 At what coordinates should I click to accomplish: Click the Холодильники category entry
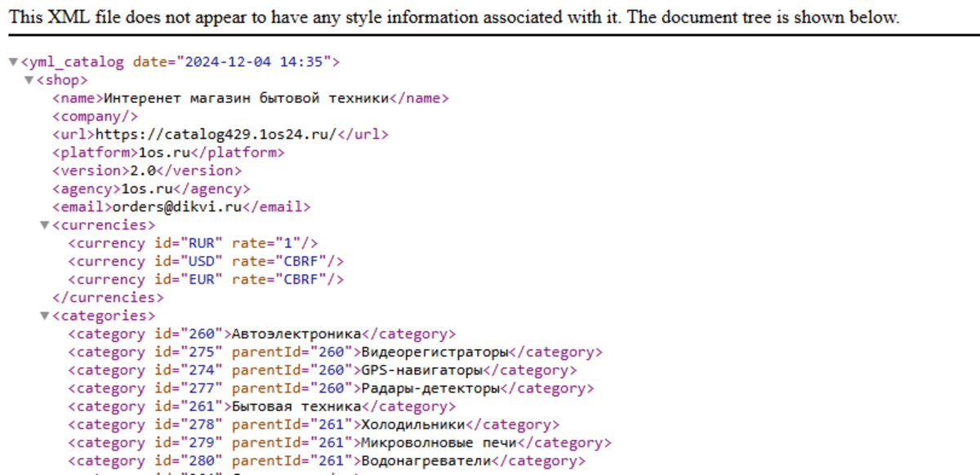412,424
